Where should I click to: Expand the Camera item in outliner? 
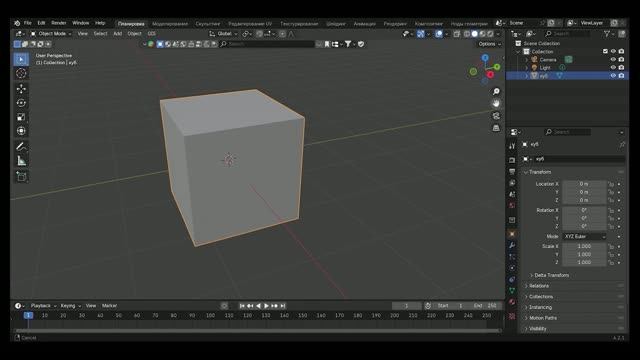pyautogui.click(x=527, y=60)
